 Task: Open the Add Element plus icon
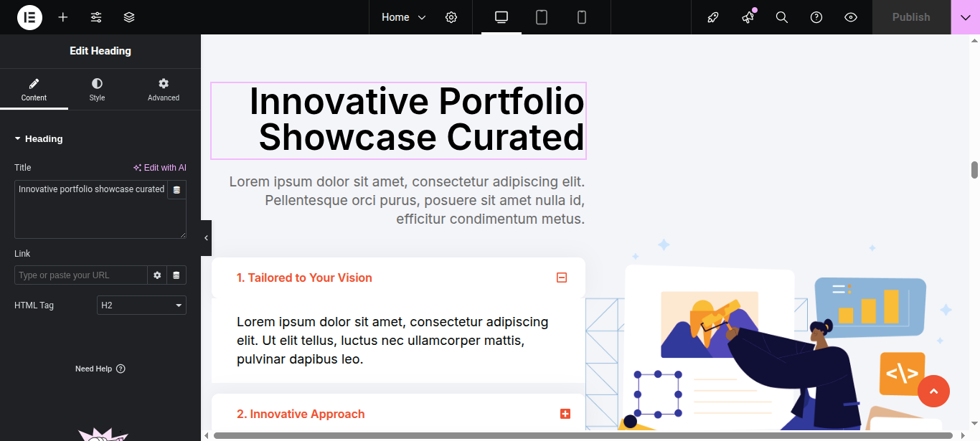tap(63, 17)
